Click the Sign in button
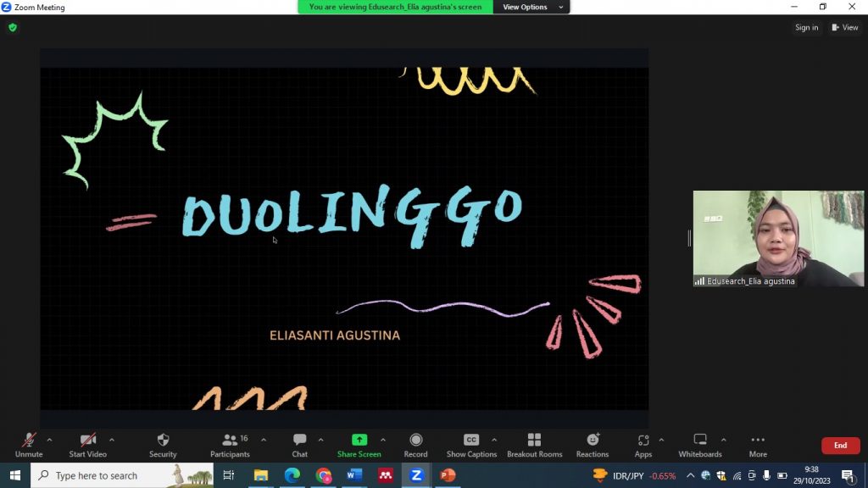The image size is (868, 488). click(806, 28)
